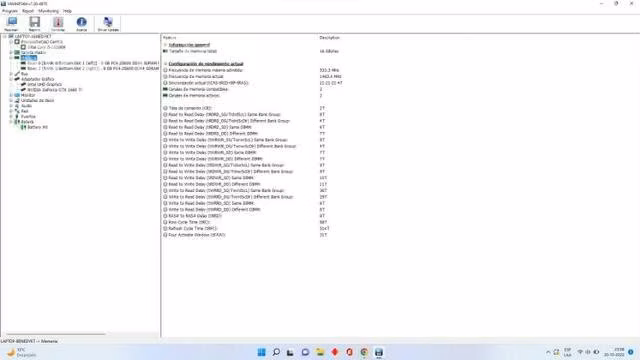The width and height of the screenshot is (640, 360).
Task: Click the Monitor device icon in tree
Action: (x=17, y=95)
